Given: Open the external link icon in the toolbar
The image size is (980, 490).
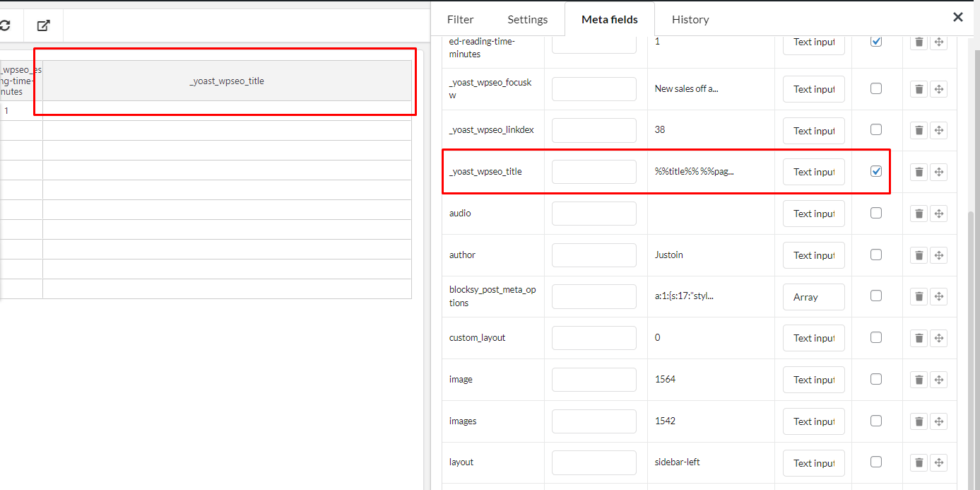Looking at the screenshot, I should tap(44, 25).
